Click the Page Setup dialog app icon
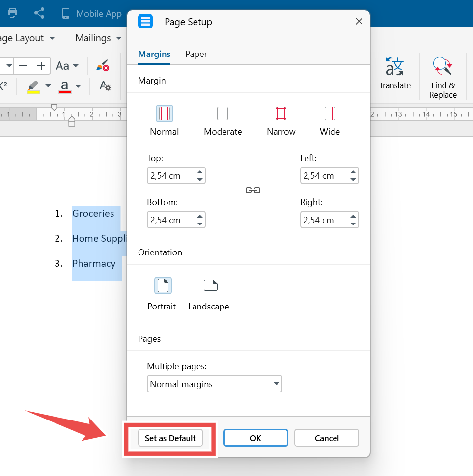473x476 pixels. point(145,21)
